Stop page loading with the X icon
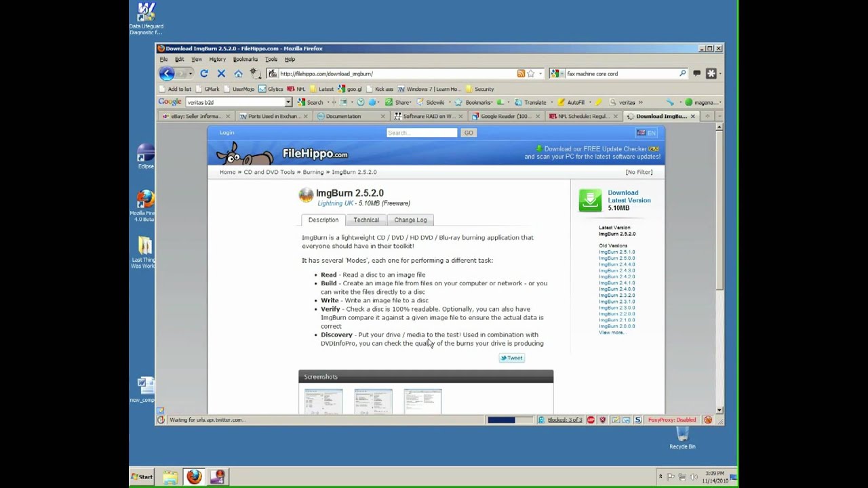This screenshot has height=488, width=868. pyautogui.click(x=221, y=73)
